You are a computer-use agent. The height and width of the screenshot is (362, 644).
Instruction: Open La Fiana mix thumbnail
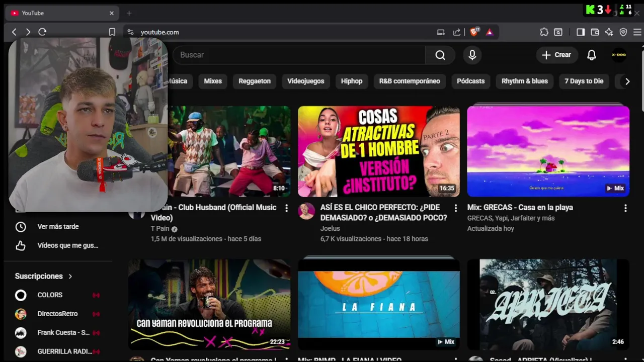379,304
